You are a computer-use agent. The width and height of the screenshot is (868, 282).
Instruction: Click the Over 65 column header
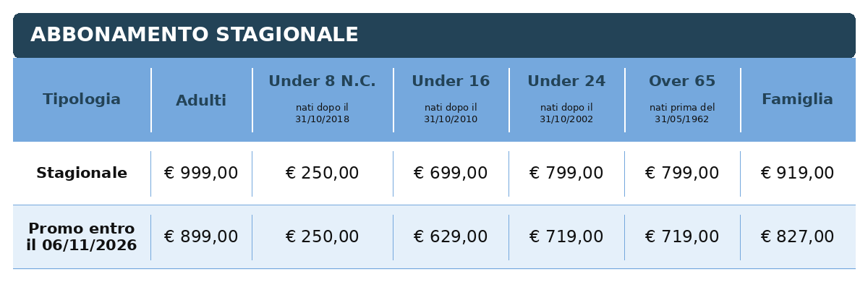(682, 81)
